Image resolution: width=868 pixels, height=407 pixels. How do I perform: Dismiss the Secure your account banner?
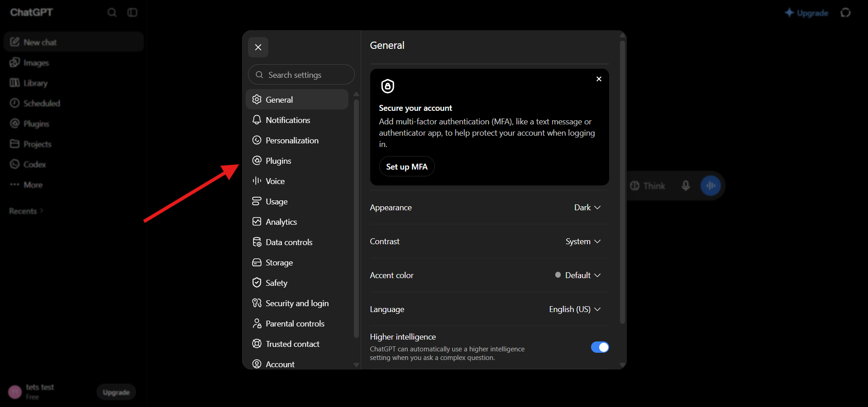tap(599, 79)
